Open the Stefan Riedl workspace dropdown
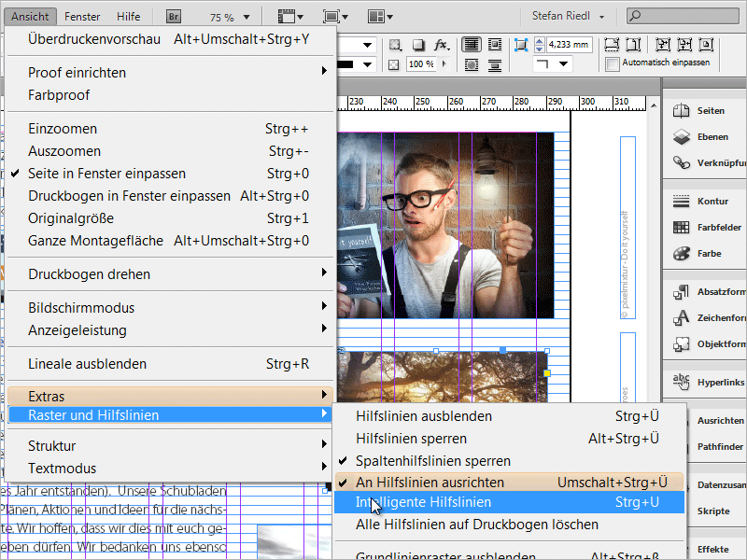 tap(569, 17)
